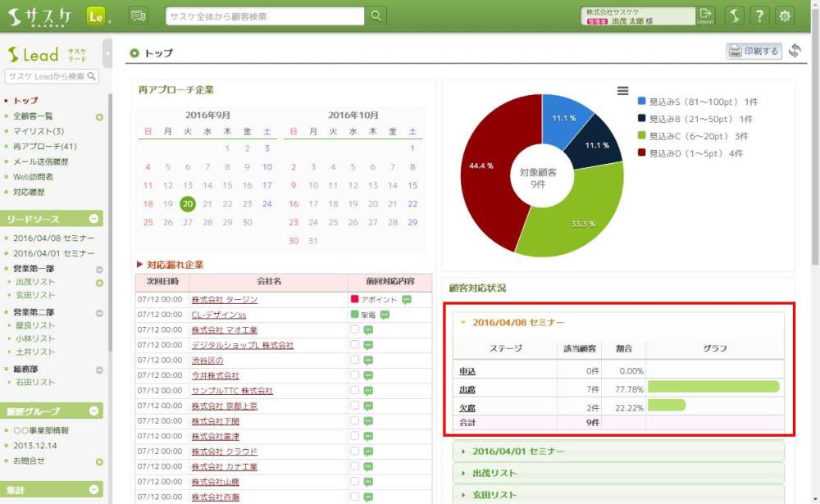Click comment bubble icon for 株式会社 タージン
The height and width of the screenshot is (504, 820).
407,300
